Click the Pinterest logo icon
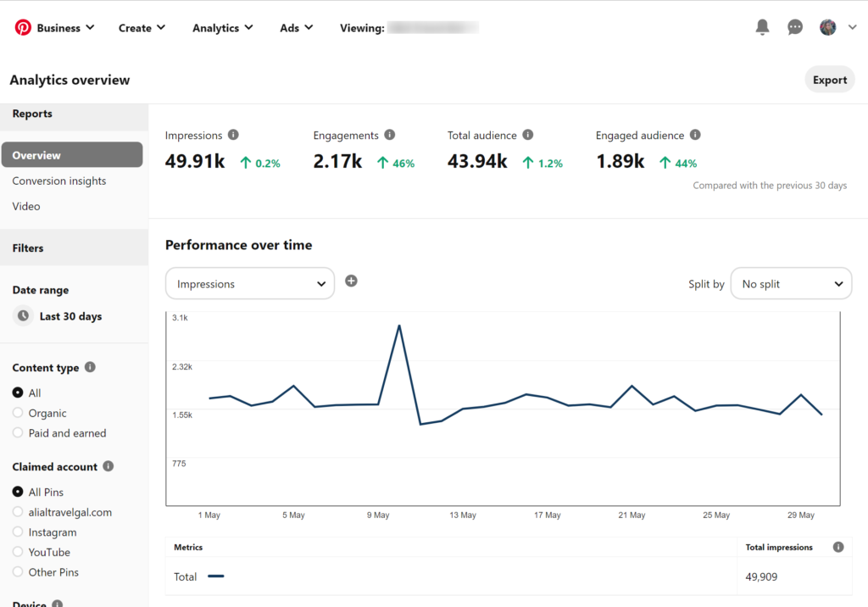Viewport: 868px width, 607px height. tap(23, 28)
